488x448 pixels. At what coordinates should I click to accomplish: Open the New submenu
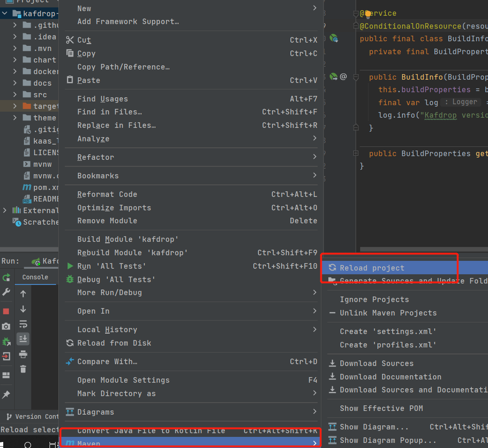point(191,8)
